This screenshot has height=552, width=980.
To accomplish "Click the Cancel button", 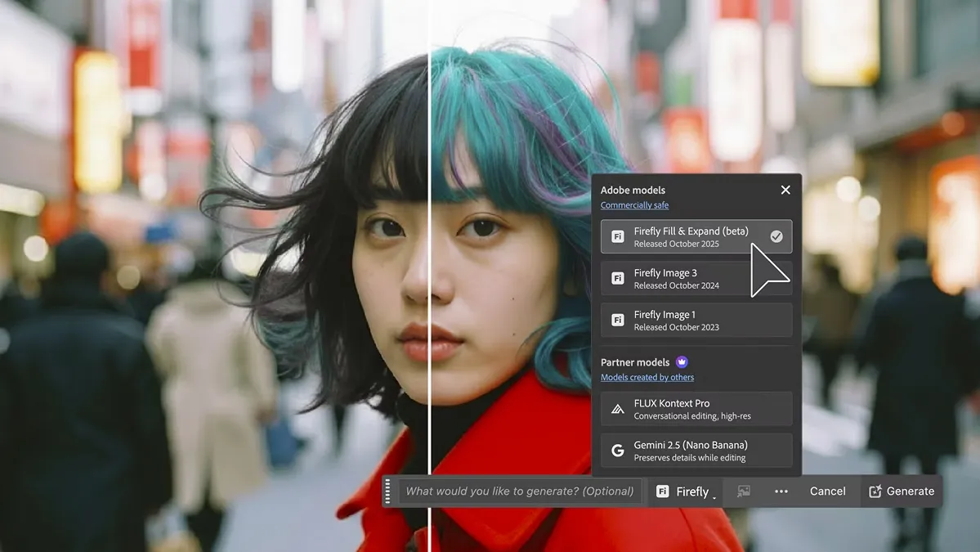I will [x=827, y=491].
